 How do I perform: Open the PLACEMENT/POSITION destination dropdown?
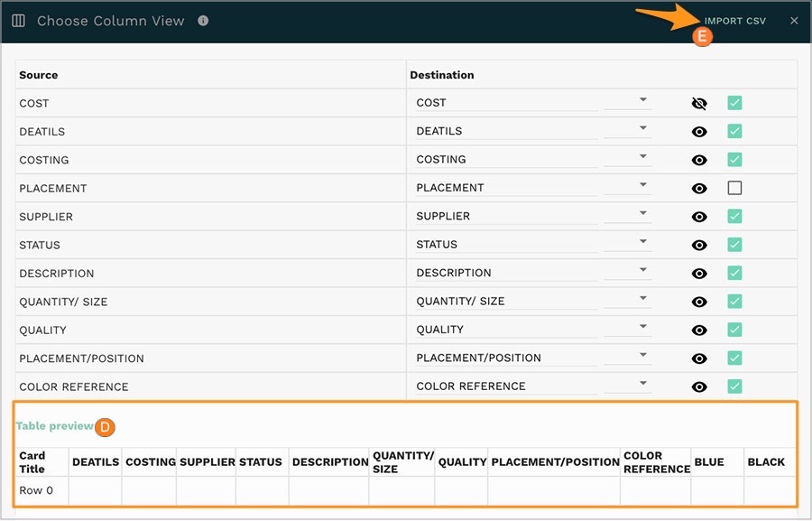tap(643, 355)
